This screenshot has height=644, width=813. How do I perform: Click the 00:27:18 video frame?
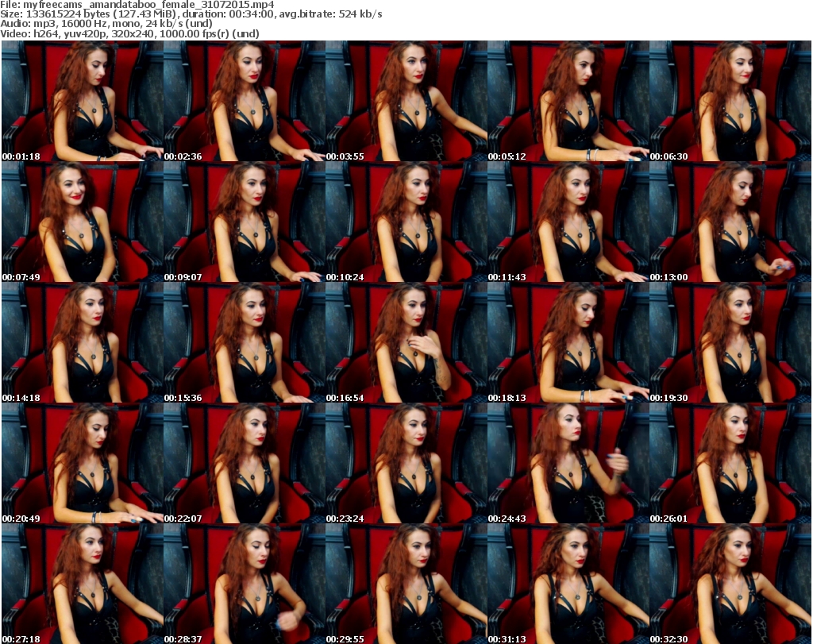(x=83, y=584)
